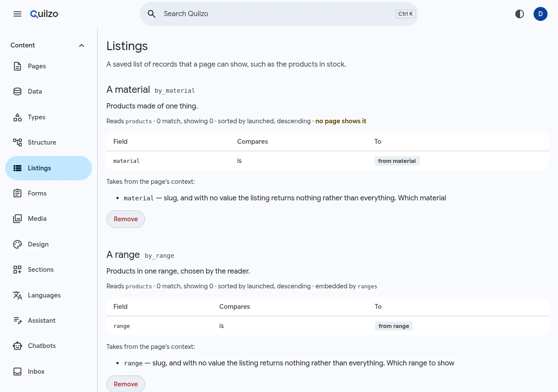The image size is (558, 392).
Task: Click the 'A material' heading
Action: click(x=128, y=90)
